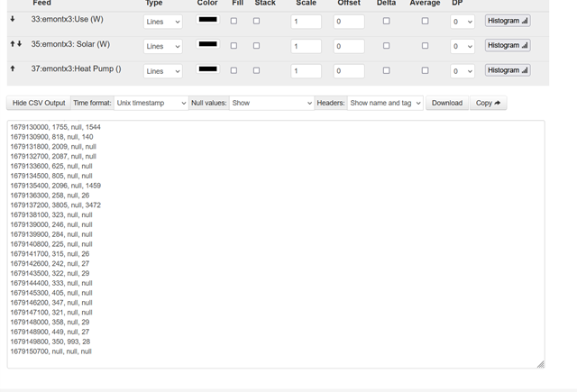Open Histogram for emontx3:Use feed
The image size is (577, 392).
tap(508, 20)
